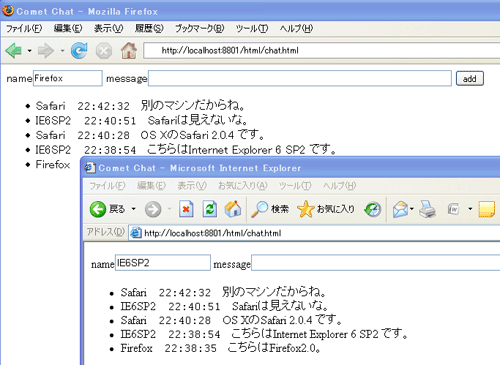The width and height of the screenshot is (500, 365).
Task: Click IE forward arrow button
Action: pos(153,209)
